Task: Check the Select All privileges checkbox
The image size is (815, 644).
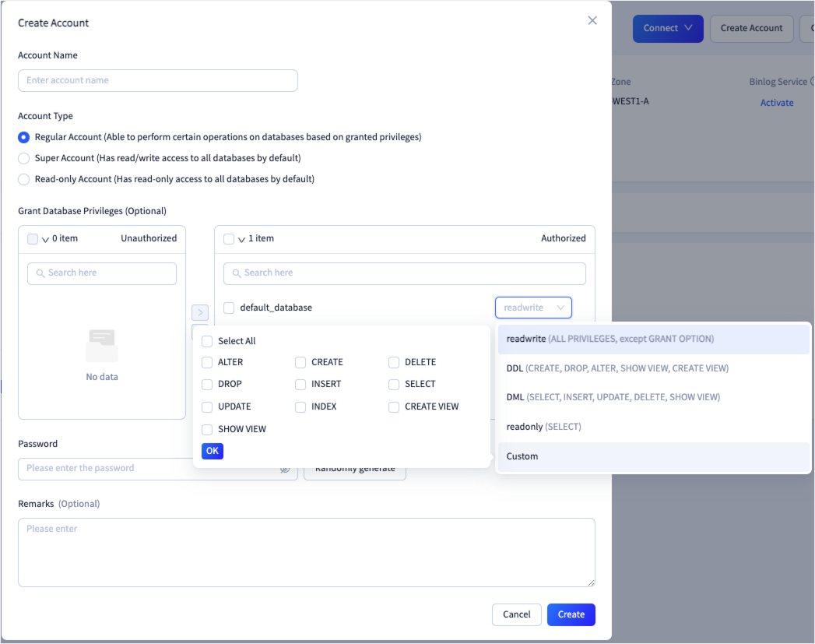Action: [207, 341]
